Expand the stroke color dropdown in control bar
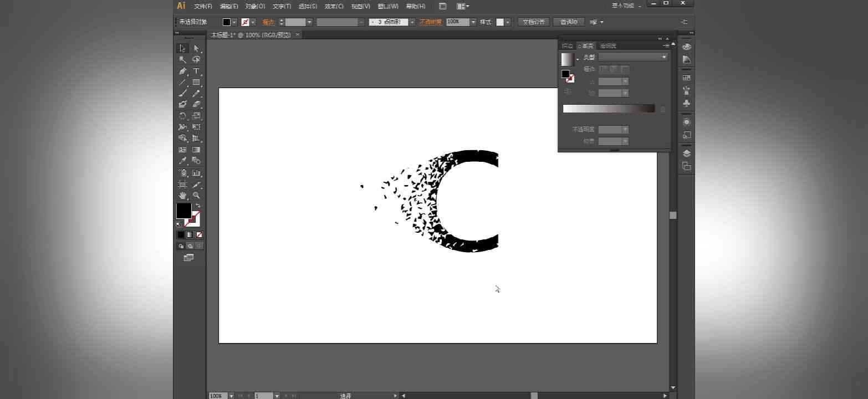 click(x=253, y=22)
